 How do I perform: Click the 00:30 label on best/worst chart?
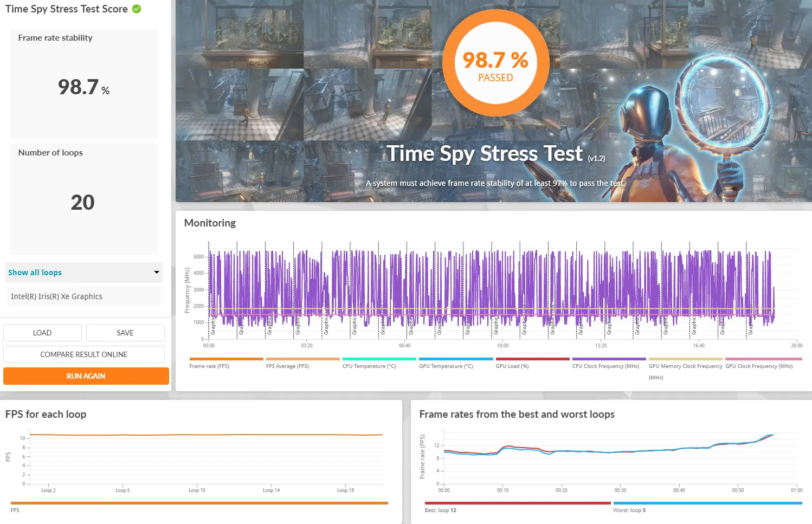(x=620, y=490)
